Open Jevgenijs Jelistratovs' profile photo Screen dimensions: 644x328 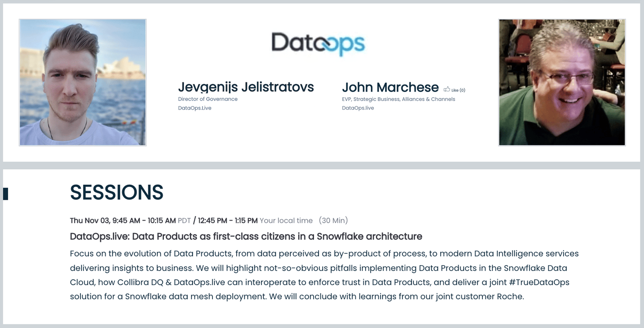tap(83, 82)
